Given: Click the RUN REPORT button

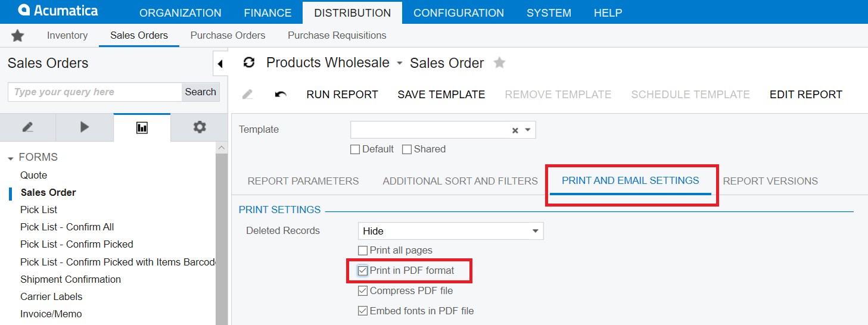Looking at the screenshot, I should pos(342,95).
